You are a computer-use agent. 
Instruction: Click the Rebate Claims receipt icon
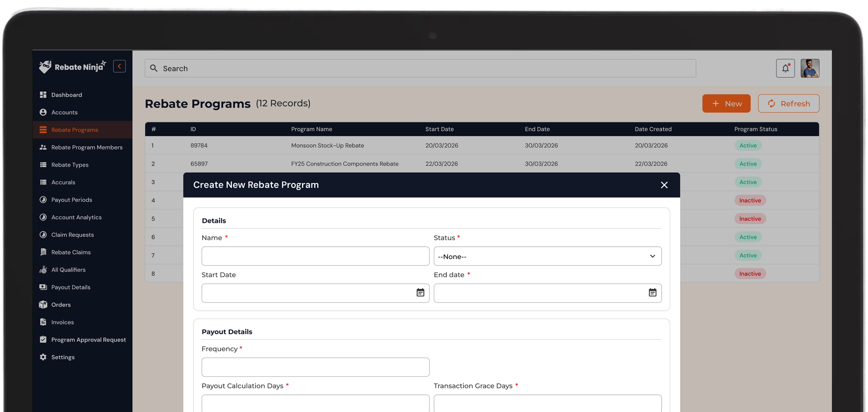[x=43, y=252]
